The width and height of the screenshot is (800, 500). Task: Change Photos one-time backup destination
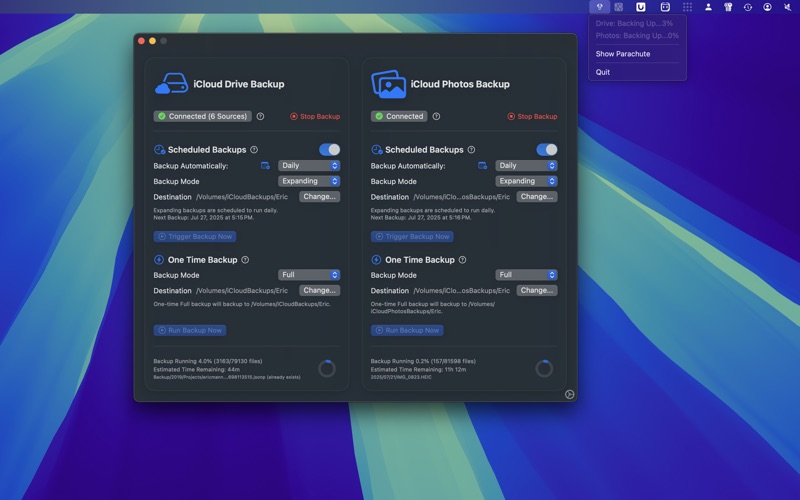(537, 290)
